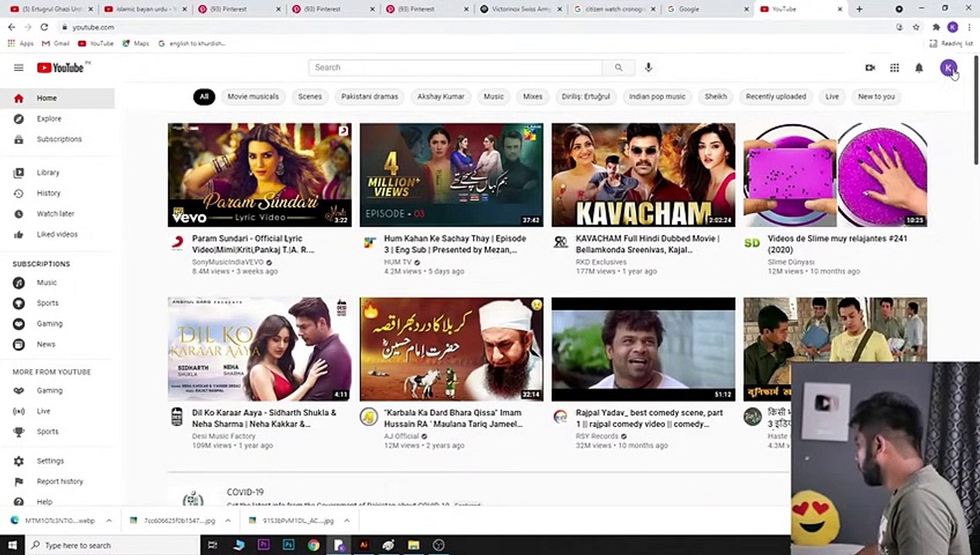
Task: Open Settings in the sidebar
Action: 57,461
